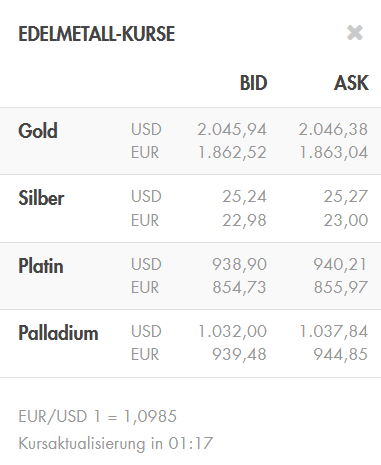Screen dimensions: 381x465
Task: Select the Platin row label
Action: [41, 266]
